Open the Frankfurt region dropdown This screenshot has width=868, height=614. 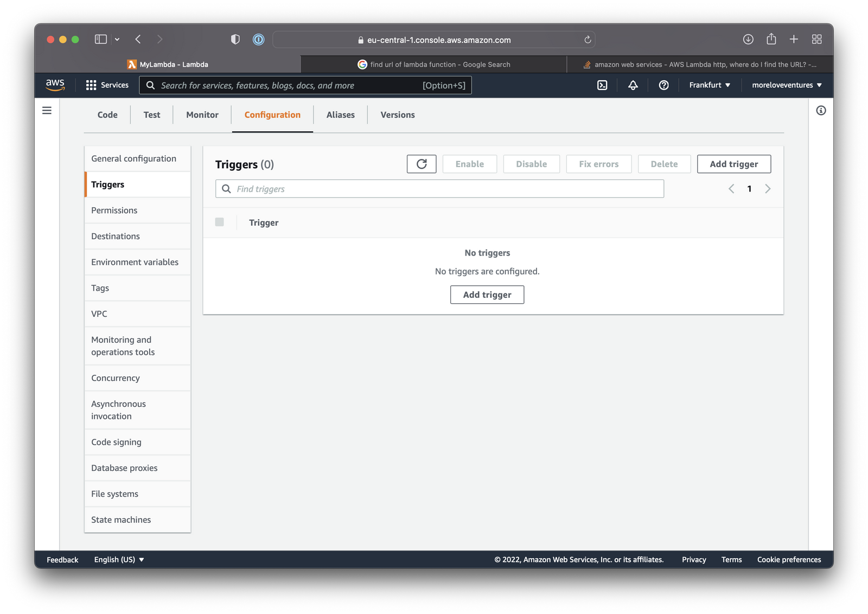[710, 85]
